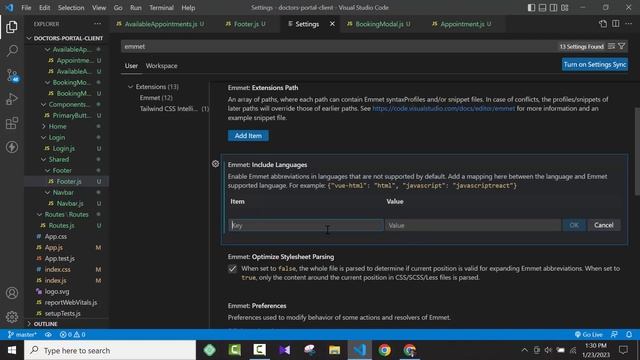This screenshot has width=640, height=360.
Task: Toggle the bottom panel layout icon
Action: pos(542,8)
